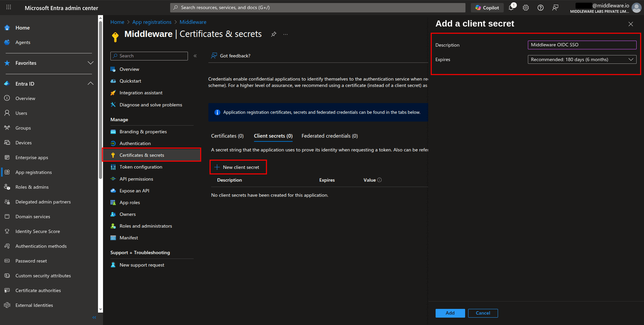This screenshot has width=644, height=325.
Task: Click the Description input field
Action: click(x=582, y=45)
